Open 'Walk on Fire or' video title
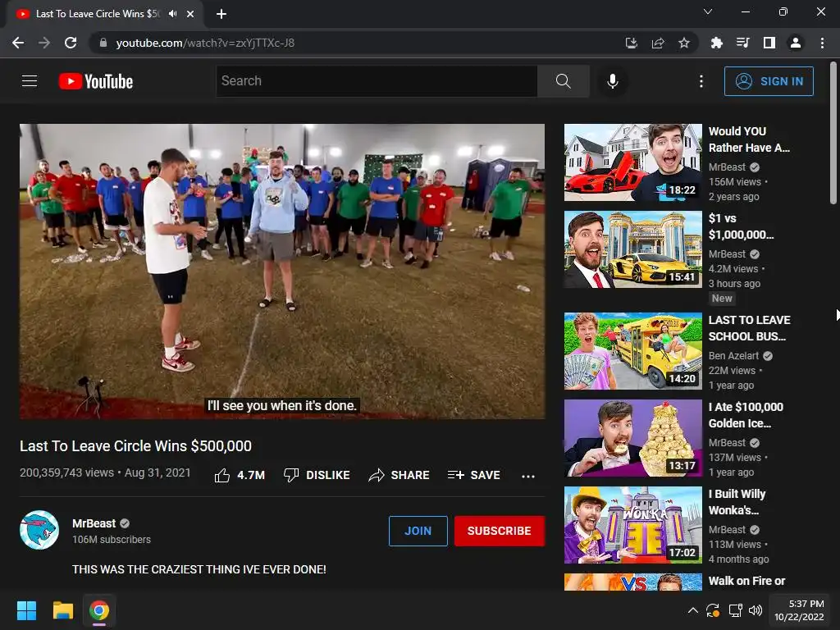 tap(746, 581)
